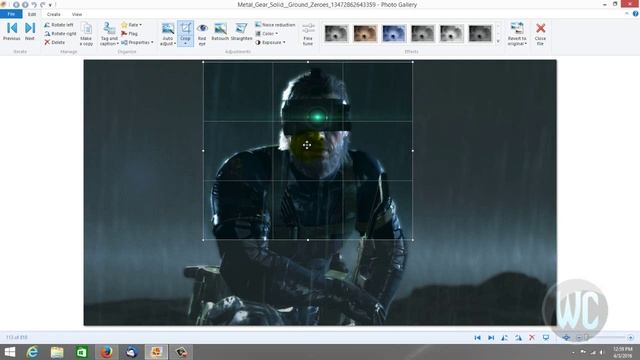Click the Straighten tool
The image size is (640, 360).
(x=241, y=32)
